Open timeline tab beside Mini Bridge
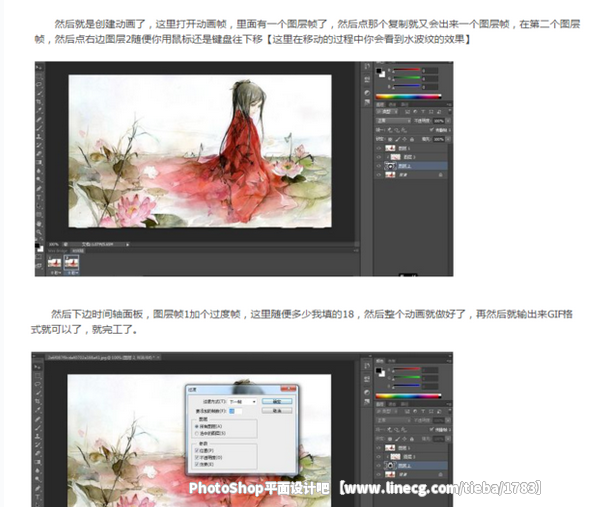Image resolution: width=597 pixels, height=507 pixels. point(77,250)
